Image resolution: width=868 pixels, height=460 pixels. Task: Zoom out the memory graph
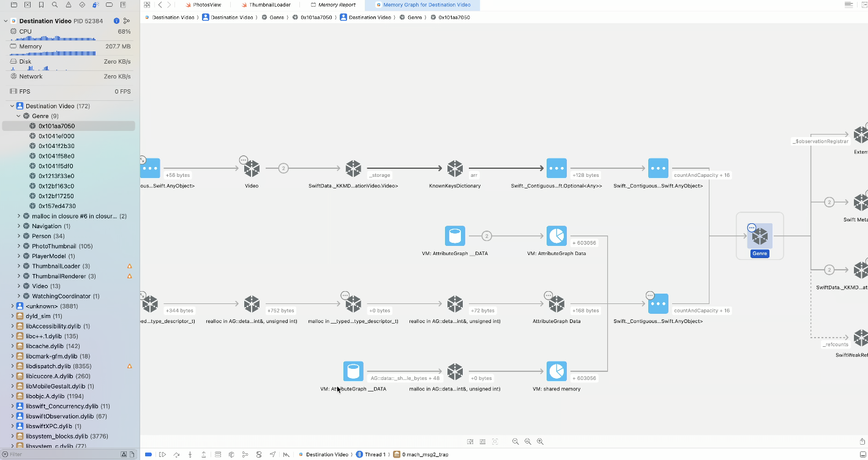515,442
